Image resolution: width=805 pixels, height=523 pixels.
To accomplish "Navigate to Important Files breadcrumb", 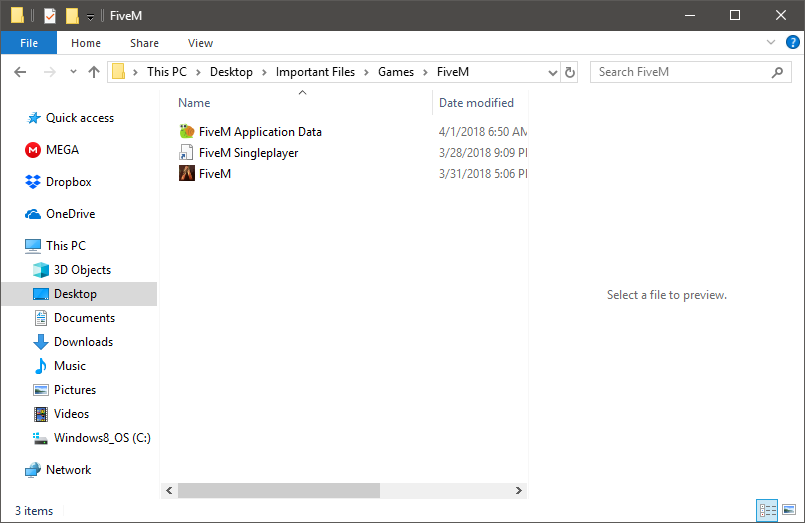I will click(x=315, y=72).
